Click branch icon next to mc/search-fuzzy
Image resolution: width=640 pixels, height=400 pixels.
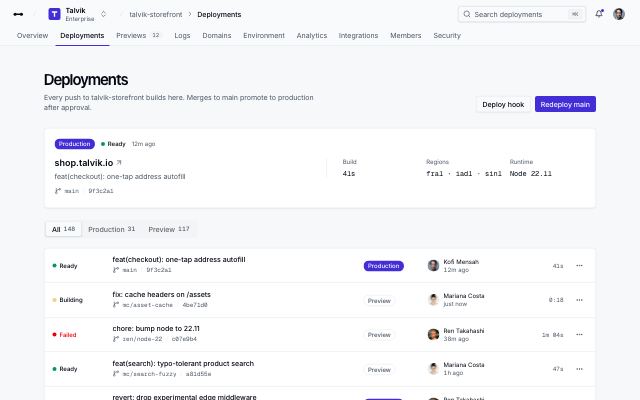pyautogui.click(x=116, y=374)
